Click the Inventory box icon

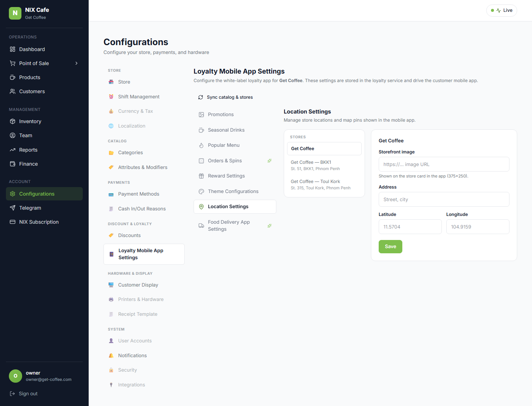tap(13, 121)
